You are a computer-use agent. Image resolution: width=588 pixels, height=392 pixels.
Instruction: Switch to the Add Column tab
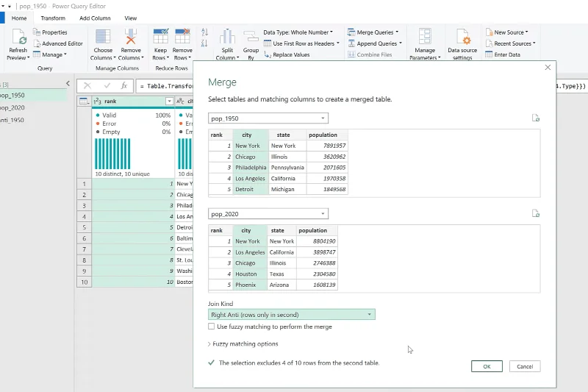95,18
